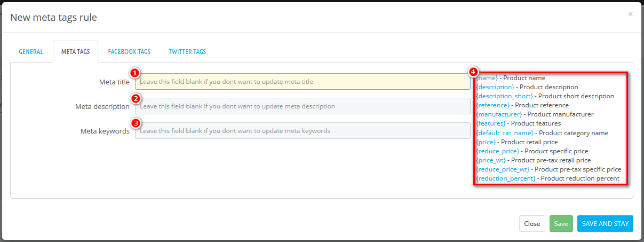
Task: Click the {description_short} variable link
Action: tap(504, 96)
